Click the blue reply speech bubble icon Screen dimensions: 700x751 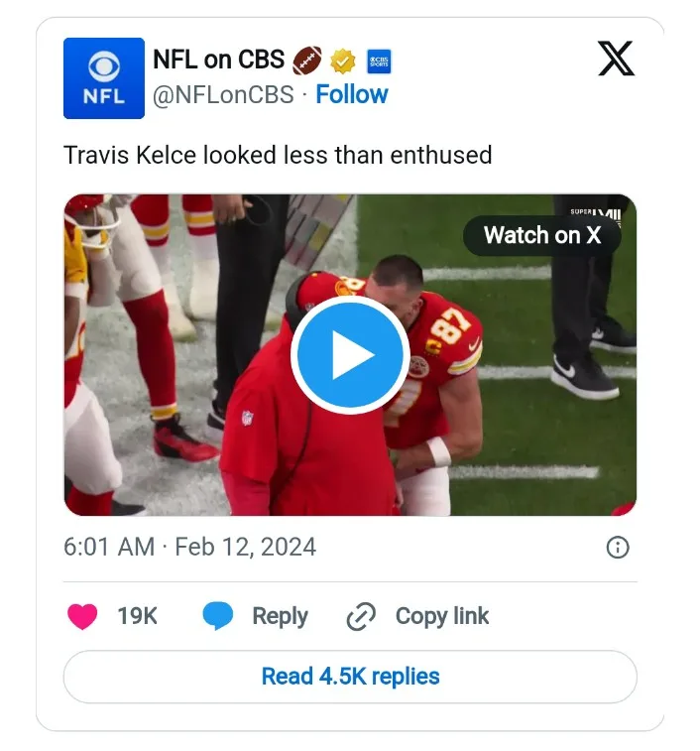coord(218,616)
